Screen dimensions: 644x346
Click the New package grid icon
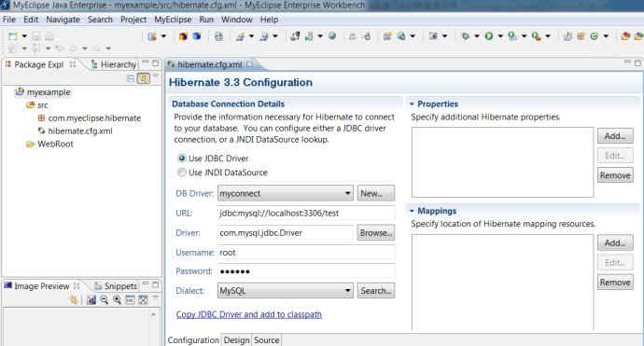[x=581, y=36]
